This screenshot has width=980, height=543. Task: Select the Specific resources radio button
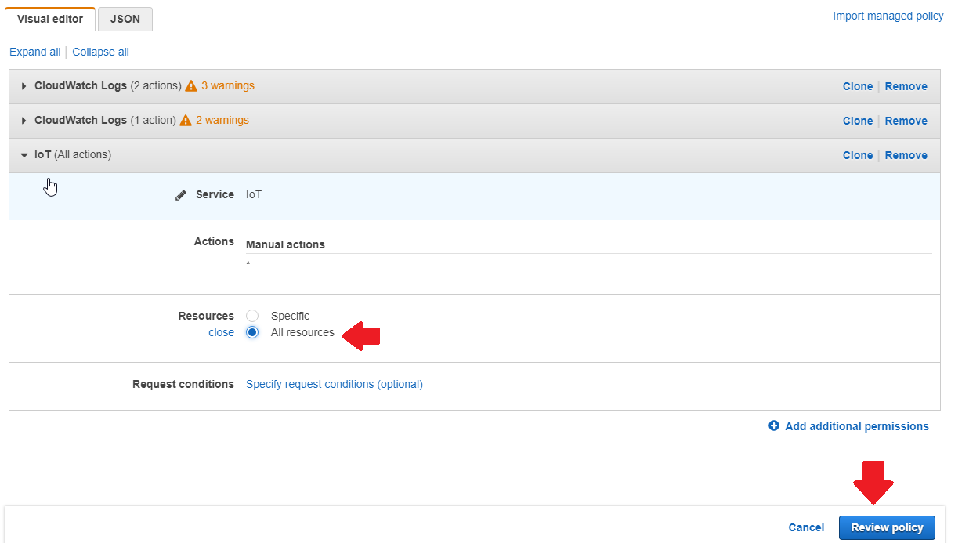tap(252, 316)
